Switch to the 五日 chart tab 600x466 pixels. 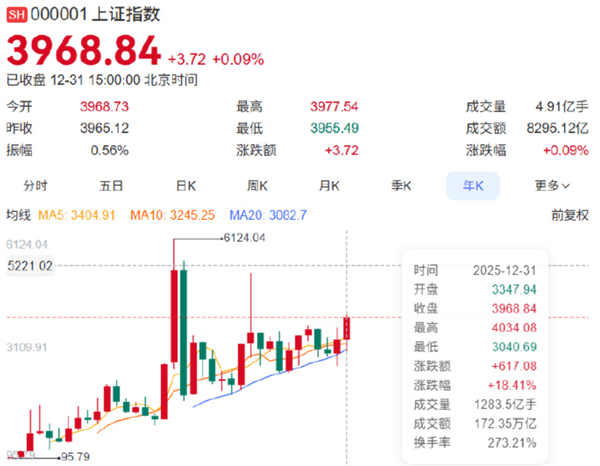(111, 186)
